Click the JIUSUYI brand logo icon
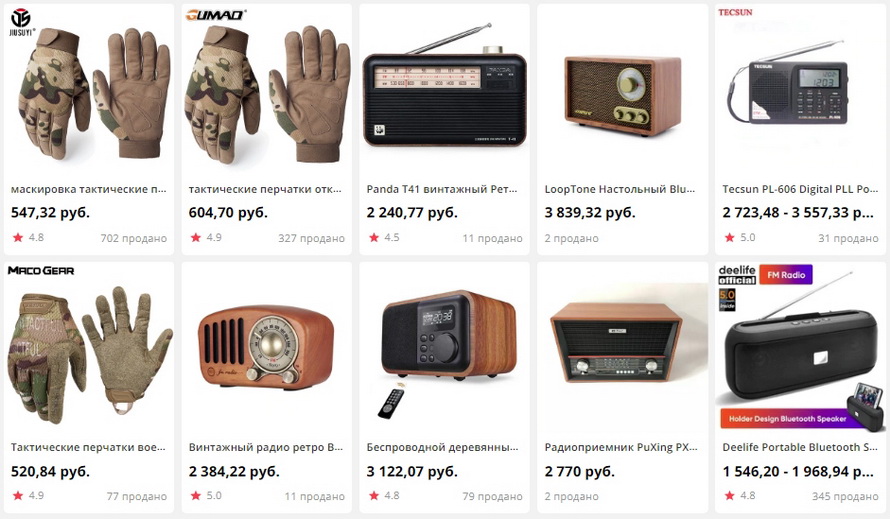The image size is (890, 519). (22, 23)
